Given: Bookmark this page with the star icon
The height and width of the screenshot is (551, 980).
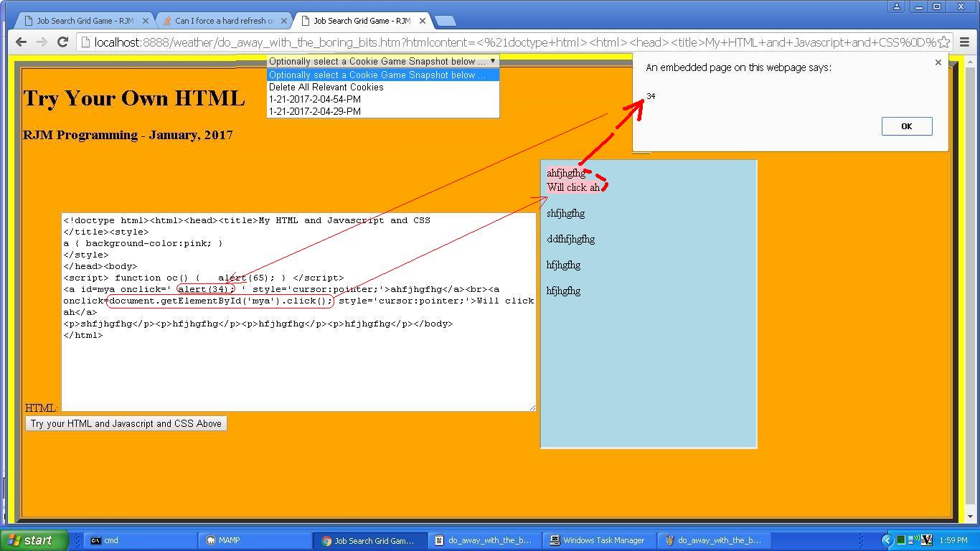Looking at the screenshot, I should pos(944,42).
